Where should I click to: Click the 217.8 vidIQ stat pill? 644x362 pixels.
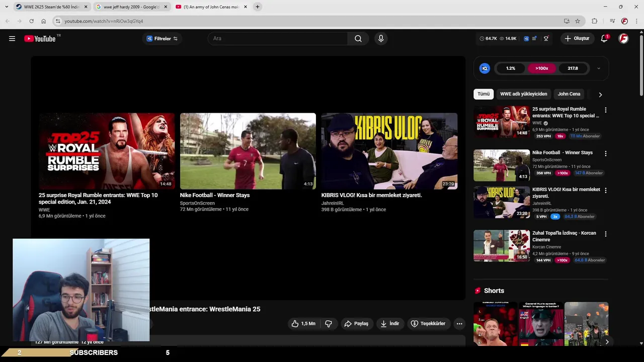(x=573, y=68)
